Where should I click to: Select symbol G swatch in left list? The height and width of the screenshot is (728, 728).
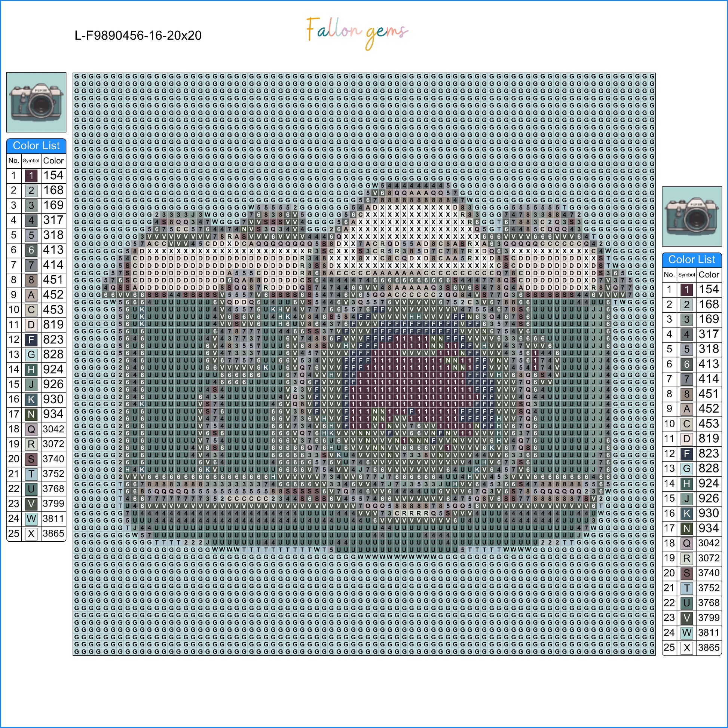[31, 355]
